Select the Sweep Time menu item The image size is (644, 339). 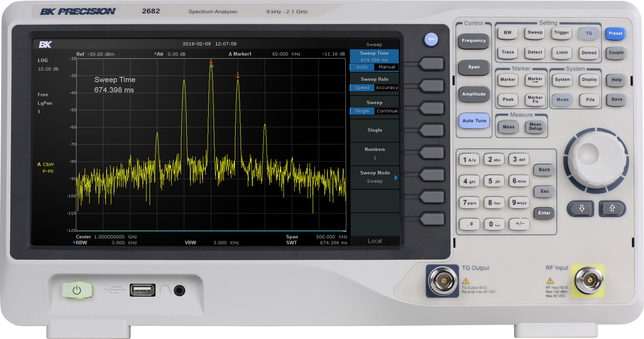click(374, 56)
